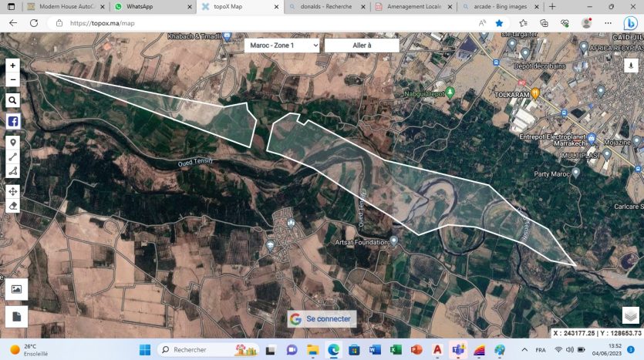Click the Aller à button
644x360 pixels.
coord(362,45)
